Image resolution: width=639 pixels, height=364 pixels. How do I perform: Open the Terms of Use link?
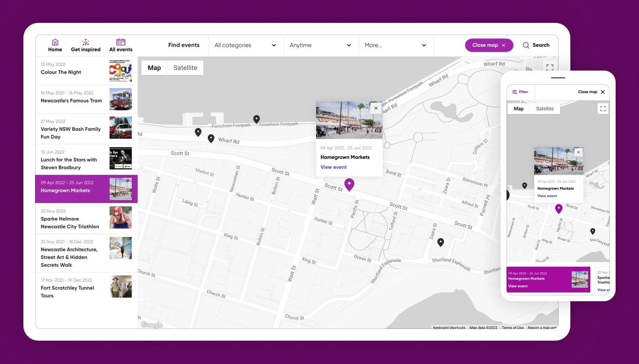point(512,328)
